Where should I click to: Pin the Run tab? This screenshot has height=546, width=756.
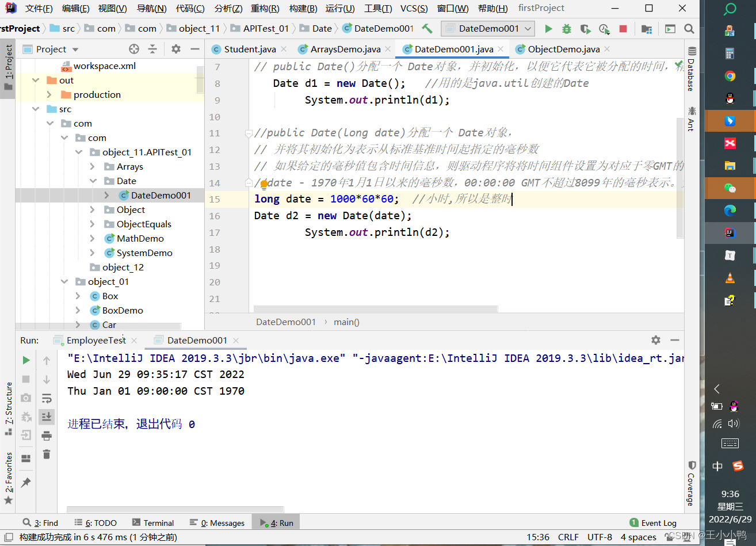pyautogui.click(x=26, y=482)
